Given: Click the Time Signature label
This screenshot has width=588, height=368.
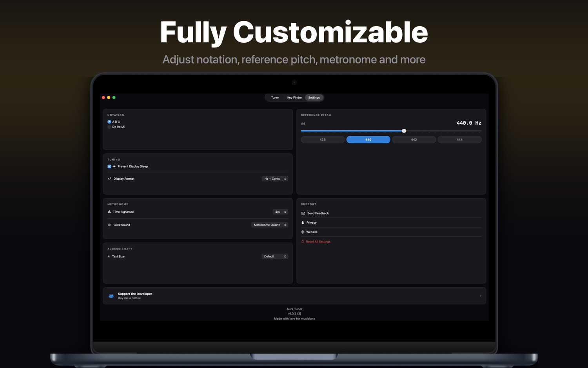Looking at the screenshot, I should [x=123, y=212].
